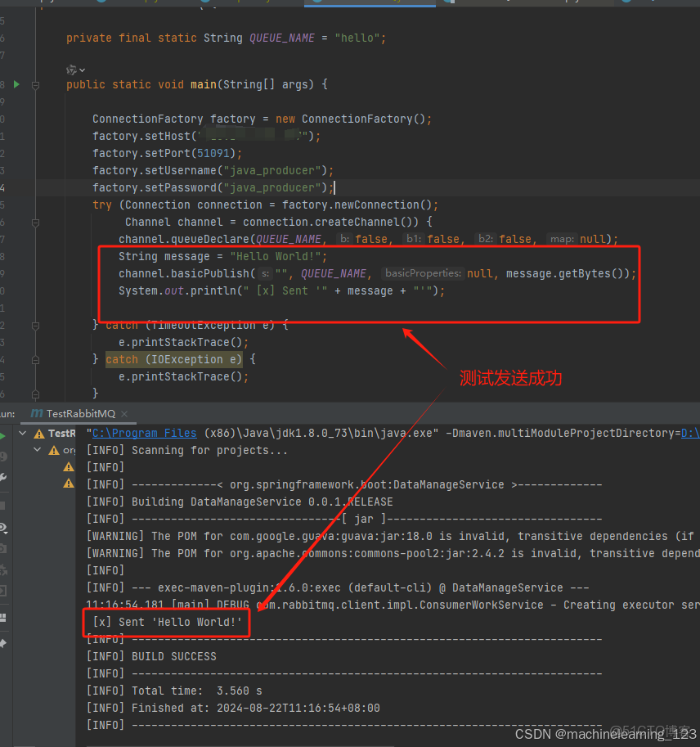This screenshot has height=747, width=700.
Task: Click the factory.setHost line in the editor
Action: point(206,136)
